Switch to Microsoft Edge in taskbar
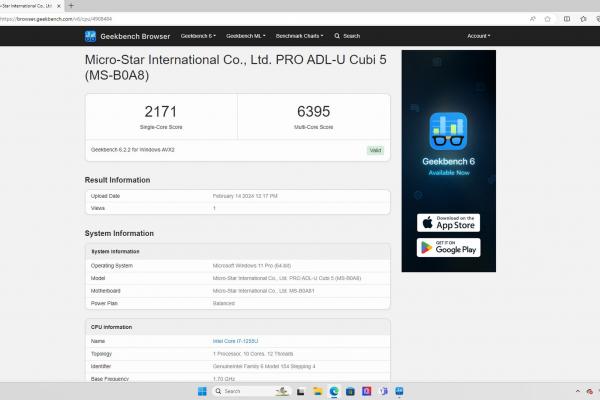Screen dimensions: 600x400 (x=334, y=391)
